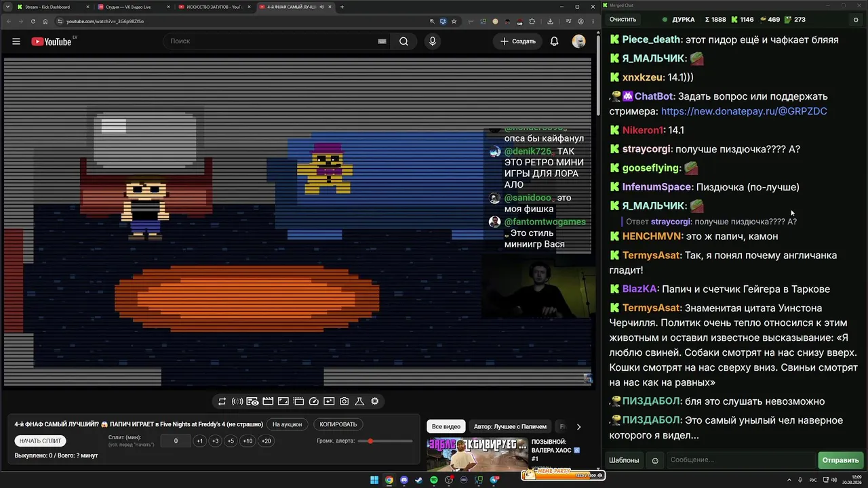Click username gooseflying in chat
The image size is (868, 488).
point(651,168)
